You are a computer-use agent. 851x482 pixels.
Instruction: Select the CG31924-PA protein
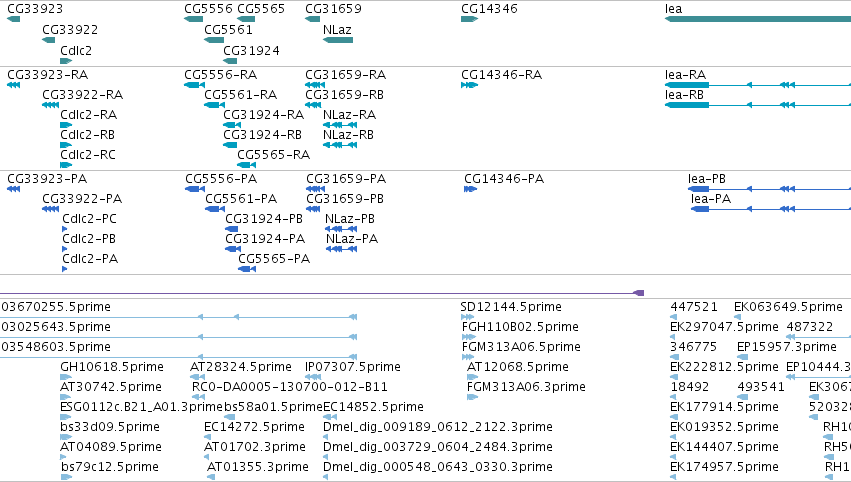coord(265,239)
